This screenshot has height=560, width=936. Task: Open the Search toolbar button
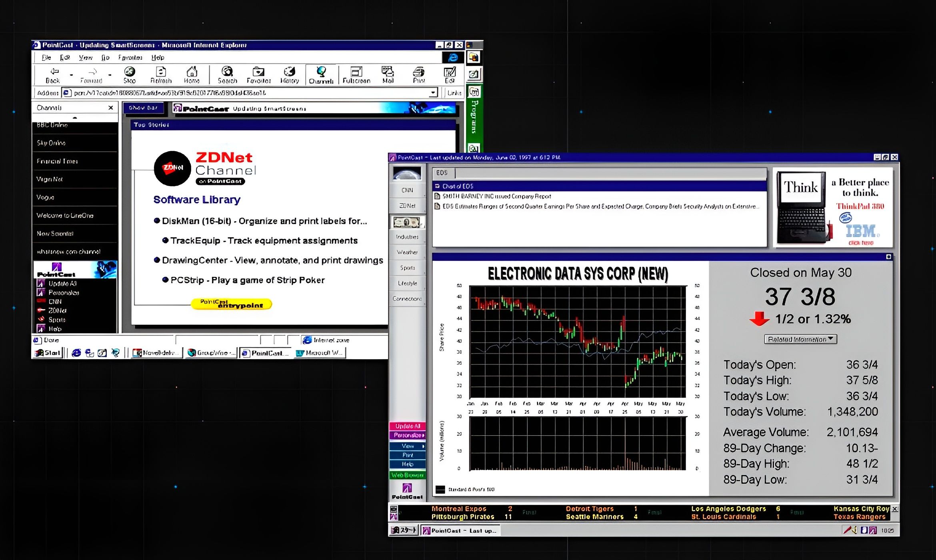coord(227,75)
